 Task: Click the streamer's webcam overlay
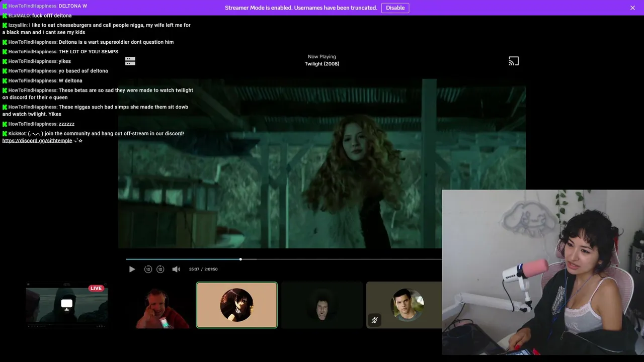[543, 273]
